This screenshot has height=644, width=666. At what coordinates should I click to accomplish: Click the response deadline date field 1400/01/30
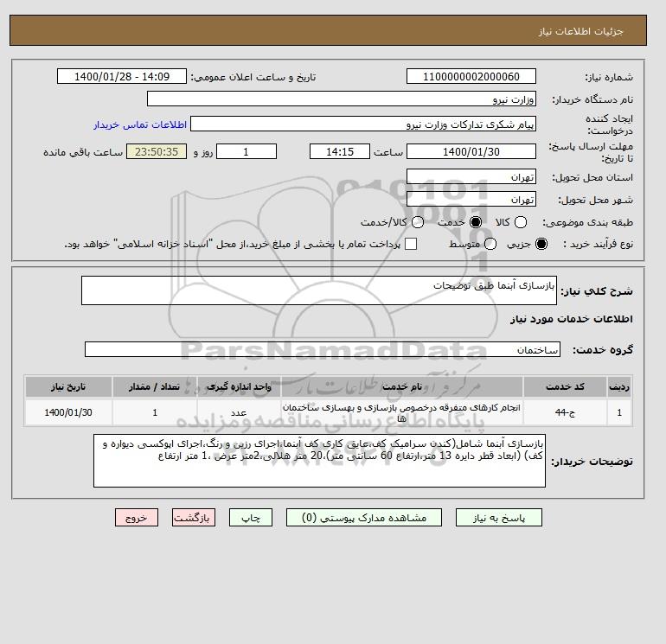click(471, 151)
